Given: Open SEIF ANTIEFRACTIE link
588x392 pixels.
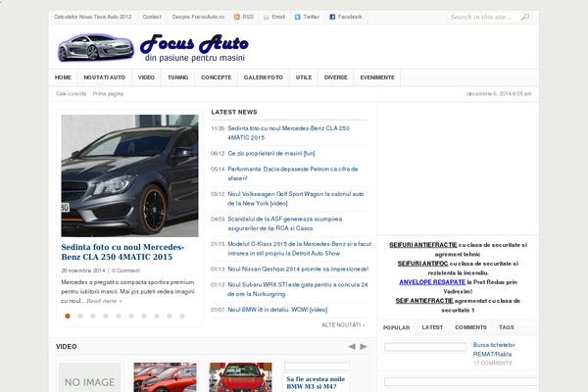Looking at the screenshot, I should click(424, 301).
